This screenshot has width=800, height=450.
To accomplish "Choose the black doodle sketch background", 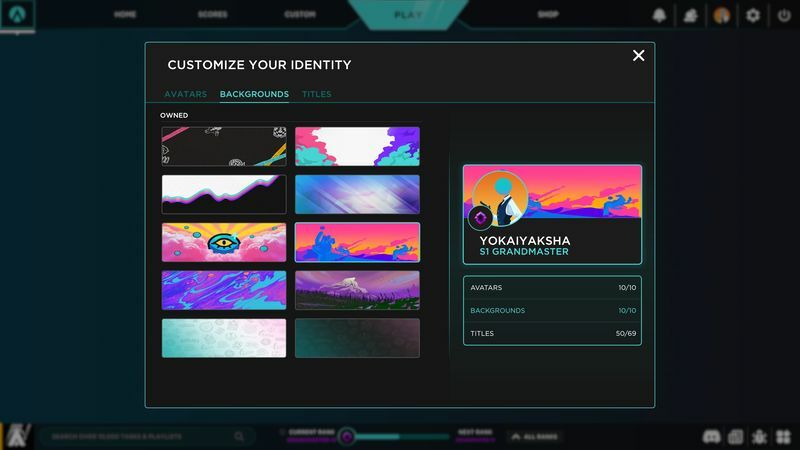I will point(224,146).
